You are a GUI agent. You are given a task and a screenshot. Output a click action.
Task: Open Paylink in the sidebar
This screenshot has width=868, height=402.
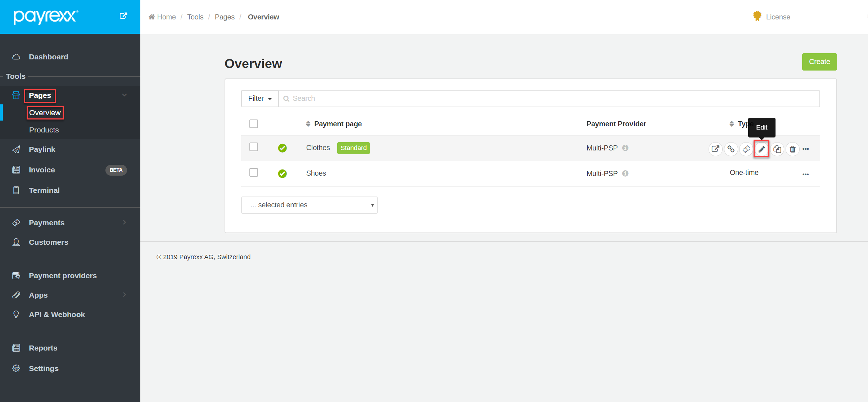coord(42,149)
